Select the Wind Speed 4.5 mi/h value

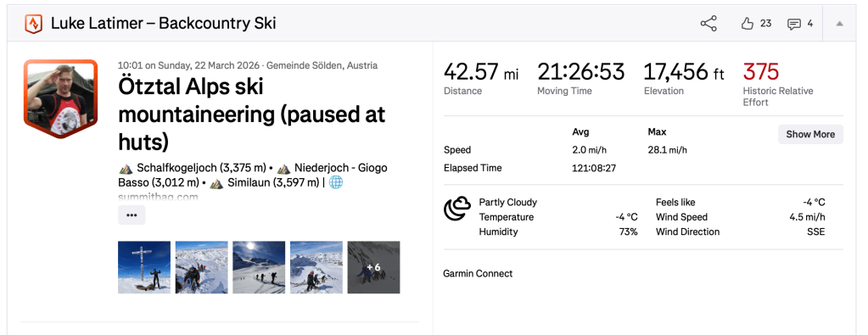tap(807, 217)
